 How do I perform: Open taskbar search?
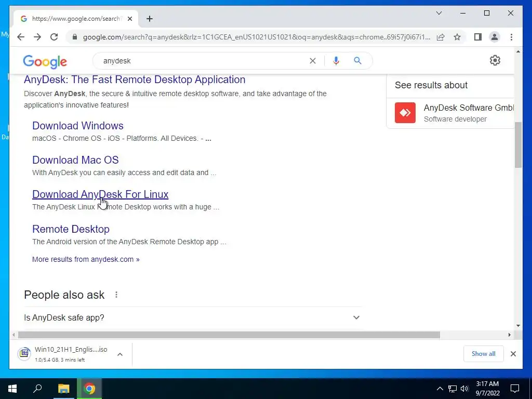pos(37,389)
